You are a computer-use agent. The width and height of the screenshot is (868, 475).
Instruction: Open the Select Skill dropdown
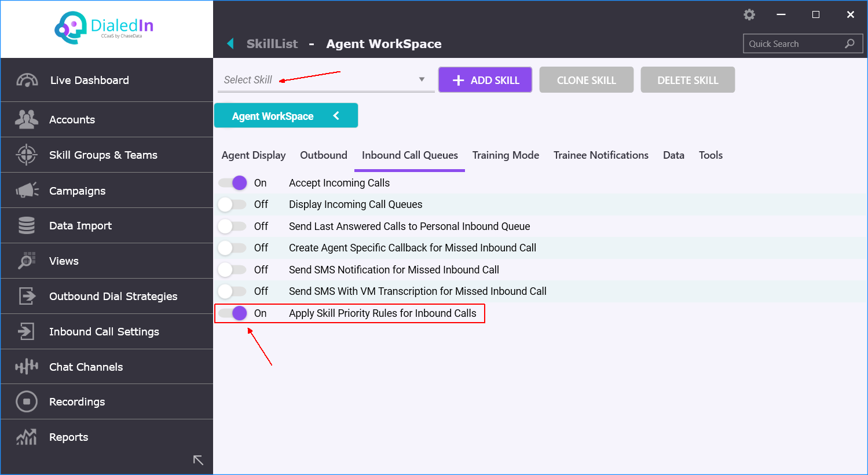click(x=421, y=79)
